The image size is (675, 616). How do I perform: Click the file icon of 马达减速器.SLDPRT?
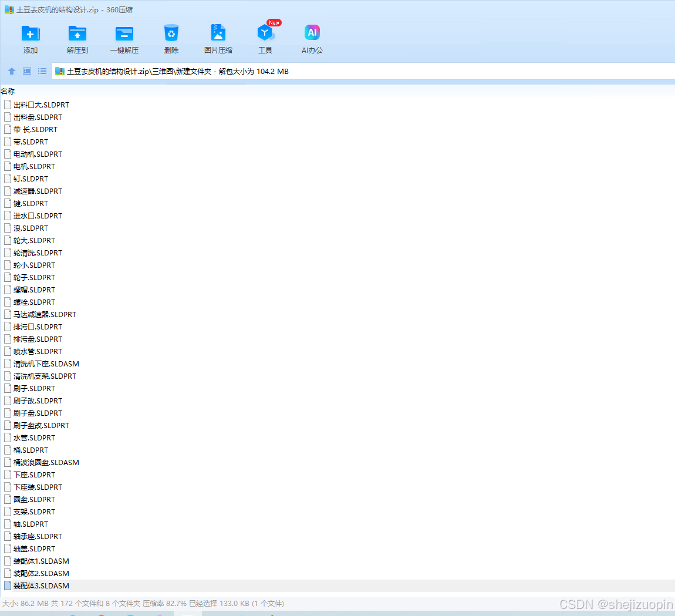pos(7,315)
